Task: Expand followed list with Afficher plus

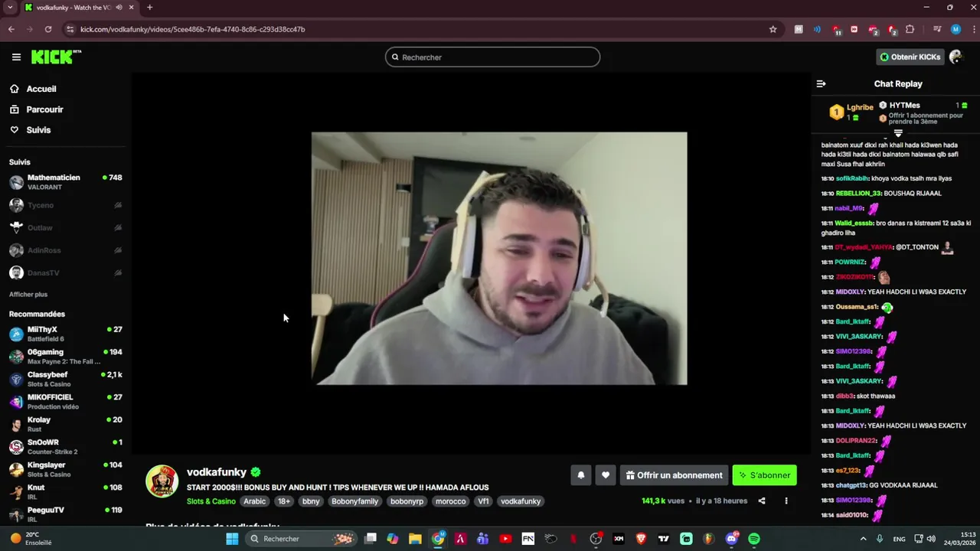Action: pos(28,295)
